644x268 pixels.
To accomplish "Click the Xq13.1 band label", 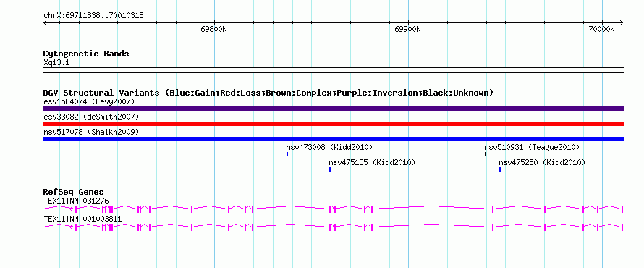I will pyautogui.click(x=56, y=63).
